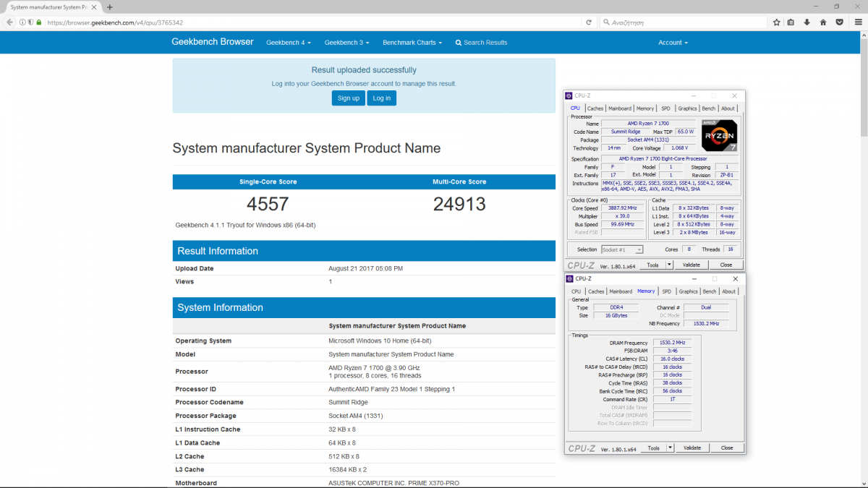
Task: Click the magnifier icon in the search box
Action: (x=606, y=22)
